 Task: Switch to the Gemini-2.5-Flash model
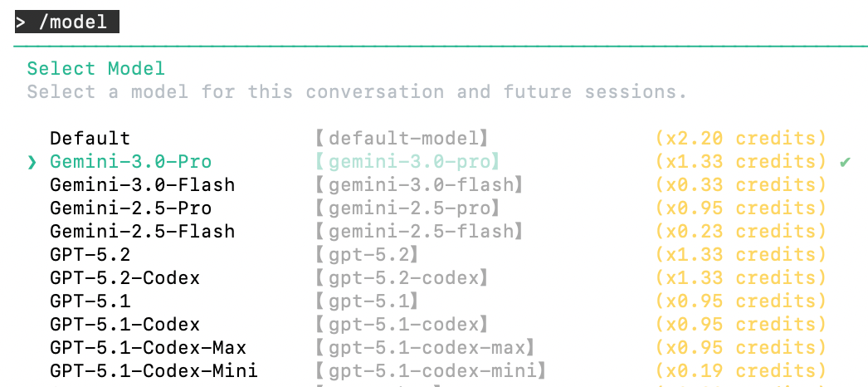[x=142, y=231]
